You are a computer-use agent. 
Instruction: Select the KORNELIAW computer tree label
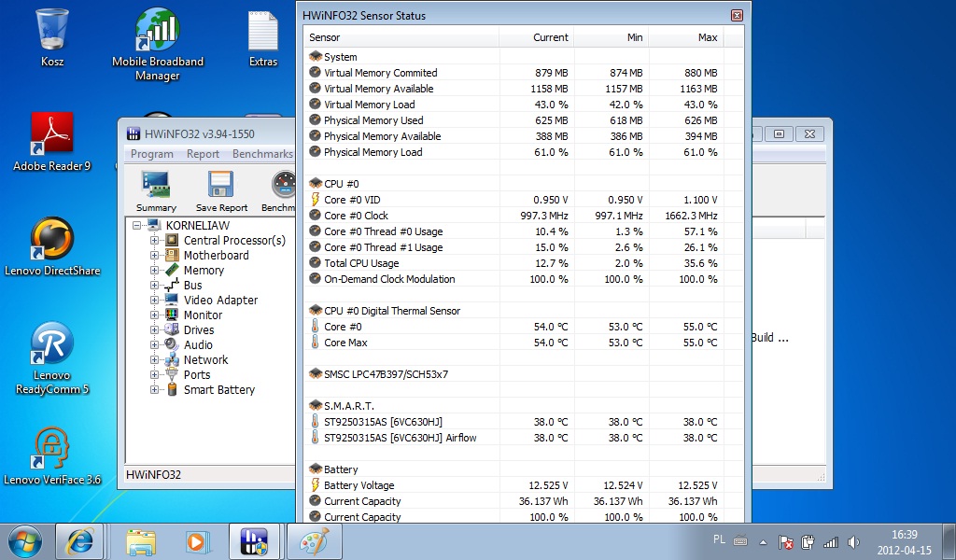click(198, 226)
